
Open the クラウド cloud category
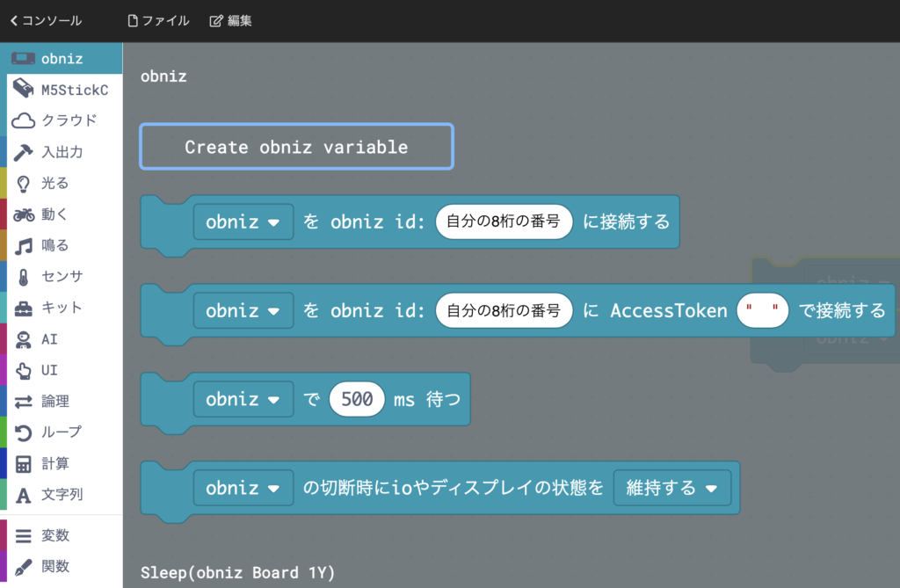tap(62, 120)
